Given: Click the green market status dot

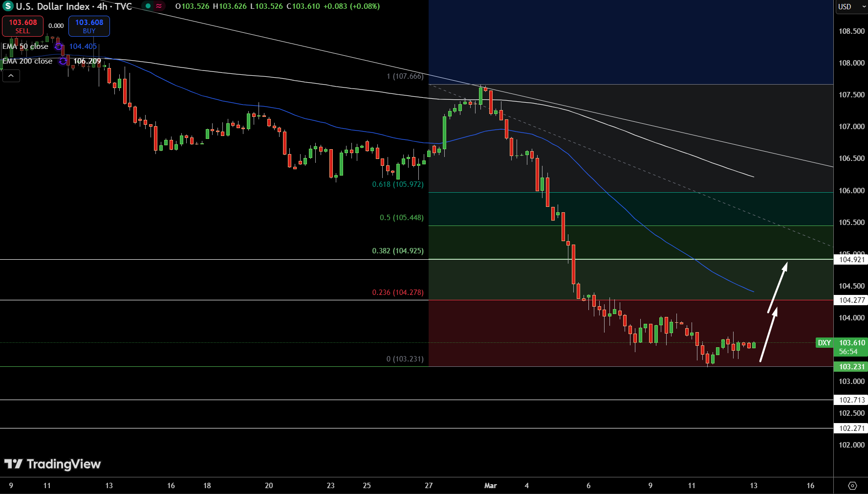Looking at the screenshot, I should click(x=148, y=6).
